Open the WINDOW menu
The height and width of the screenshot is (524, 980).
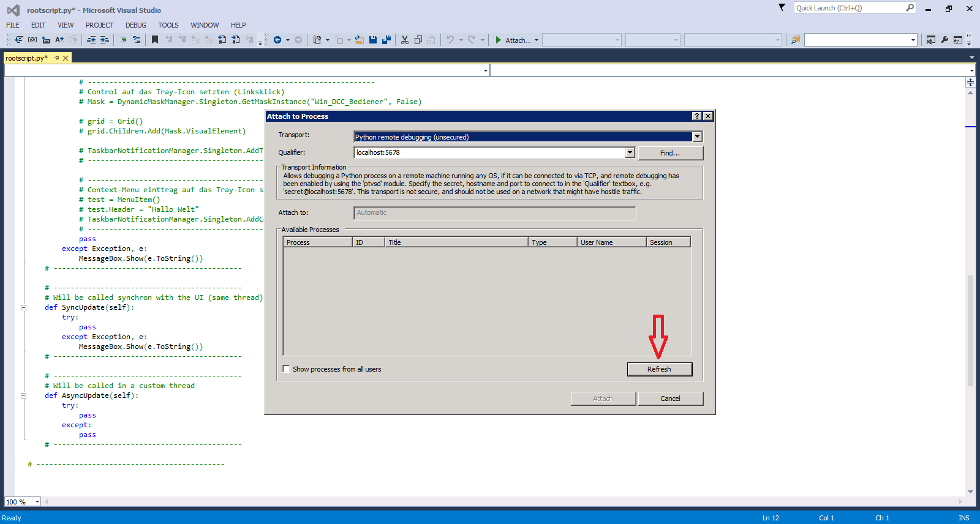[x=205, y=25]
